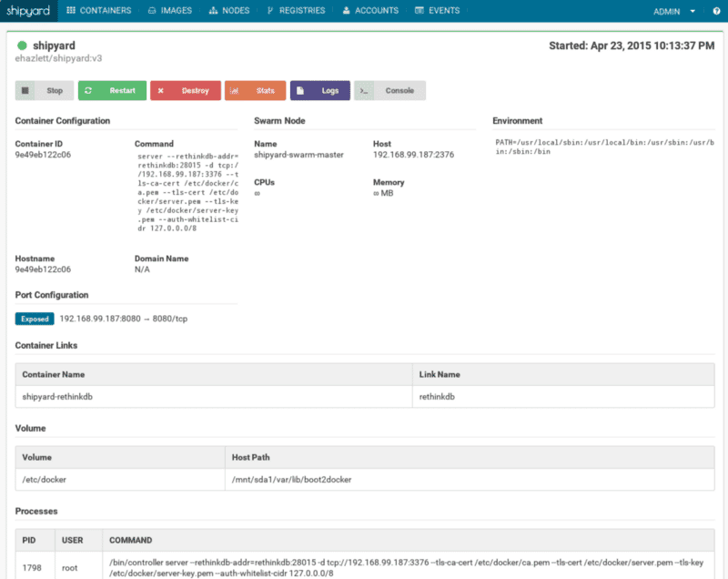Click the help question mark icon
This screenshot has width=728, height=579.
click(x=718, y=12)
